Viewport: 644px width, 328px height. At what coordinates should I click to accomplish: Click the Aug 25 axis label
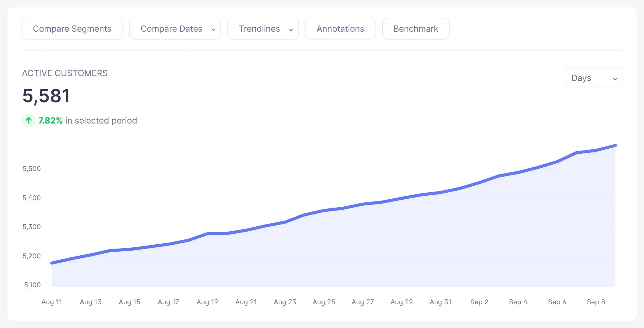point(324,302)
